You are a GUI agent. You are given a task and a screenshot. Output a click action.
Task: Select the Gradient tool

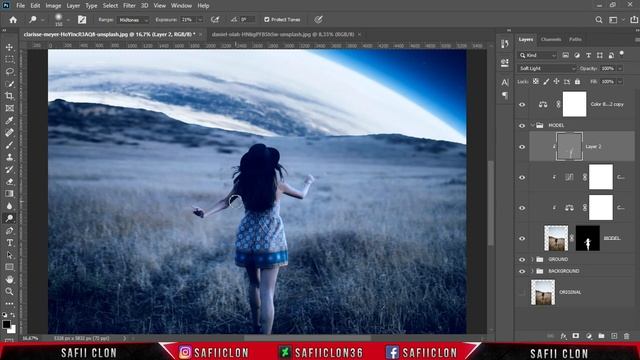pos(9,194)
